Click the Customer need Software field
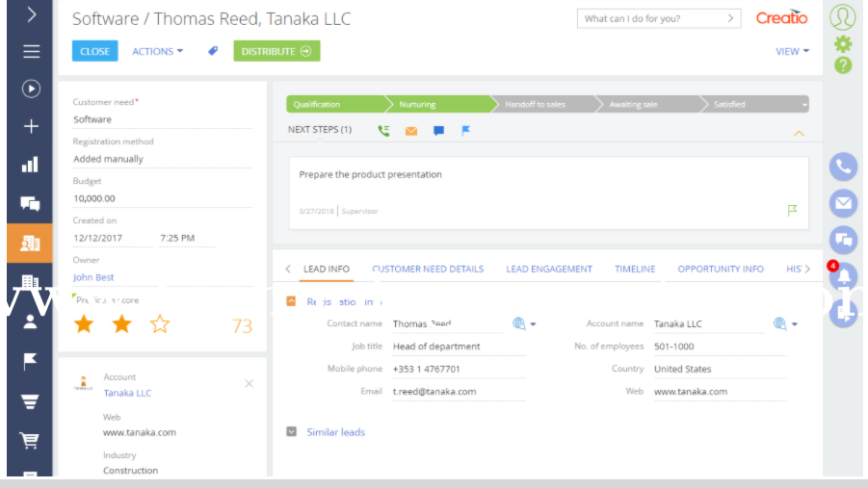The height and width of the screenshot is (488, 868). point(162,119)
